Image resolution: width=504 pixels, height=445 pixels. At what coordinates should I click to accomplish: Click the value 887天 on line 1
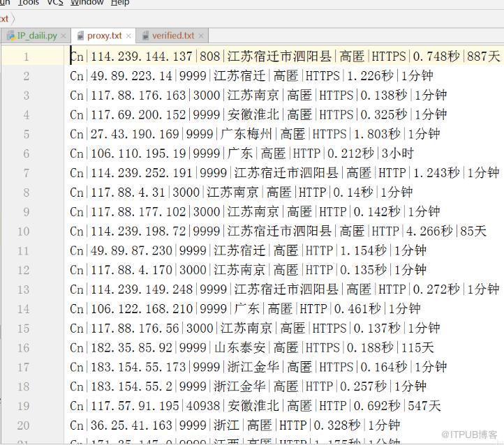tap(484, 56)
